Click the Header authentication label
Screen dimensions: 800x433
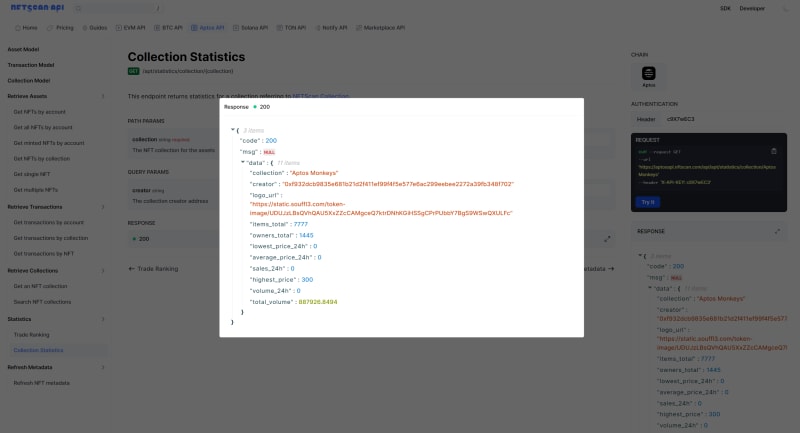click(x=645, y=119)
